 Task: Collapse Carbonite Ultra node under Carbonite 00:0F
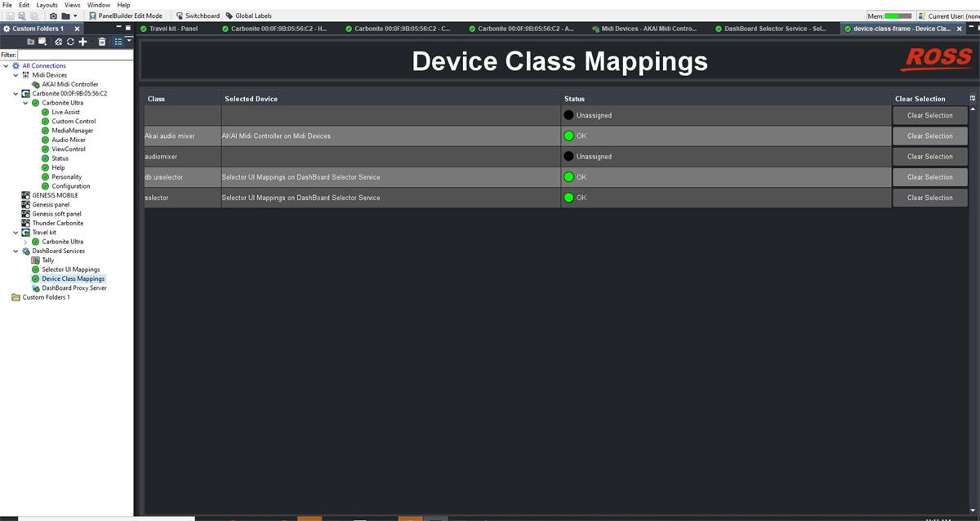(25, 103)
